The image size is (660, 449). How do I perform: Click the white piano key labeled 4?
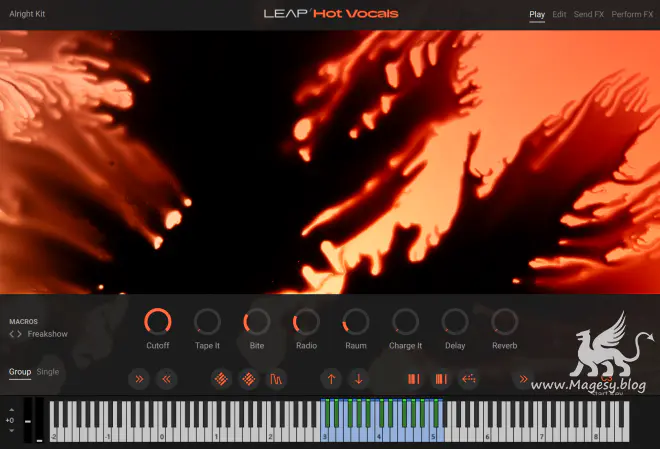coord(379,434)
